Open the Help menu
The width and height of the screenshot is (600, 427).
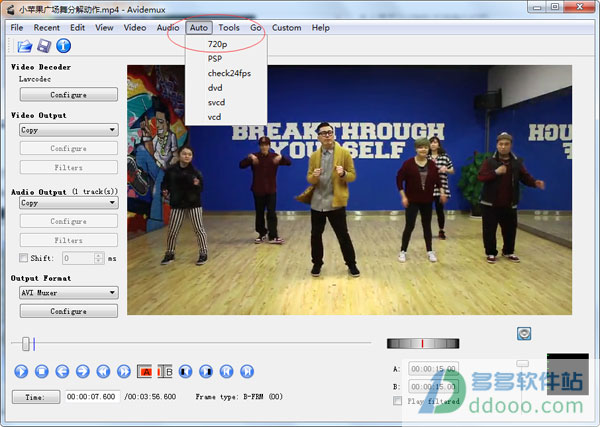[321, 28]
